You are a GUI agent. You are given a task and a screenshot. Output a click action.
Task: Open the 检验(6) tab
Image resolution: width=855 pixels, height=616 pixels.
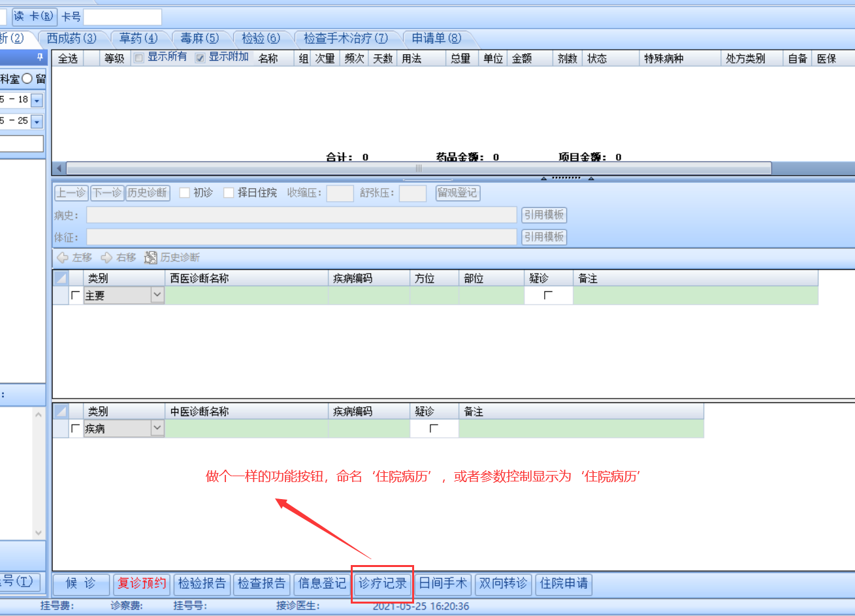coord(261,39)
